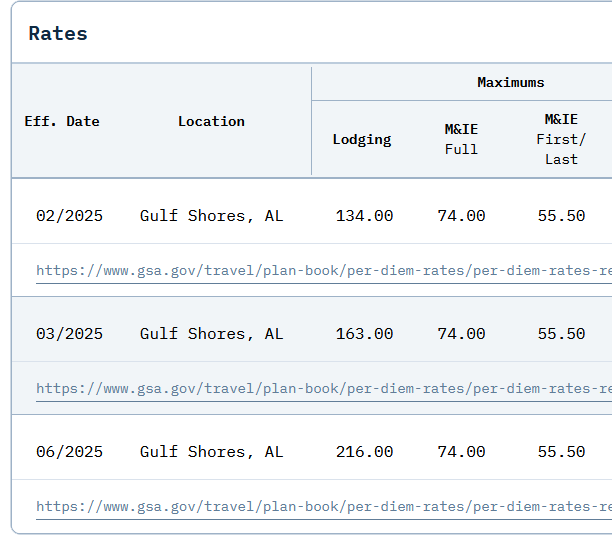Select the 74.00 value in the 03/2025 row
The height and width of the screenshot is (535, 612).
(x=461, y=334)
